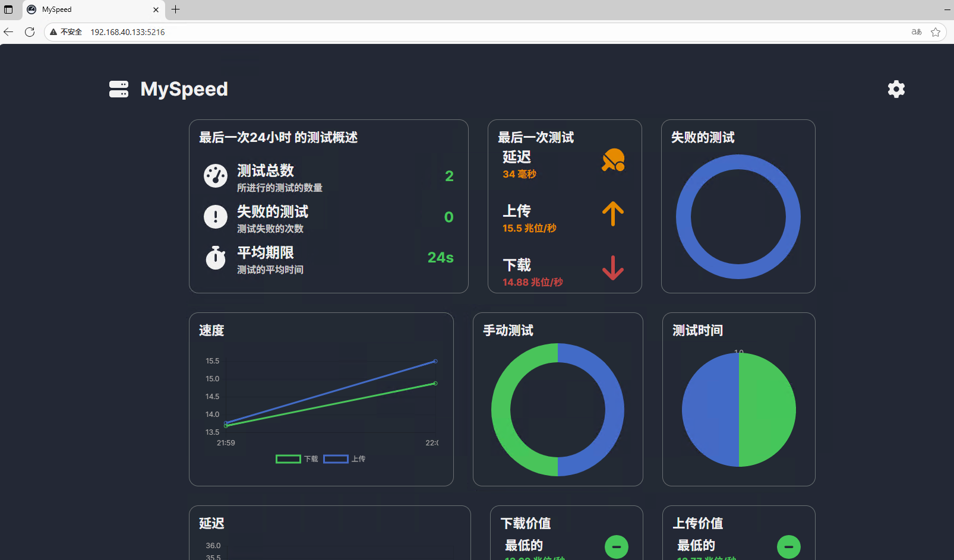Click the 最后一次24小时 的测试概述 heading
Image resolution: width=954 pixels, height=560 pixels.
click(x=278, y=137)
